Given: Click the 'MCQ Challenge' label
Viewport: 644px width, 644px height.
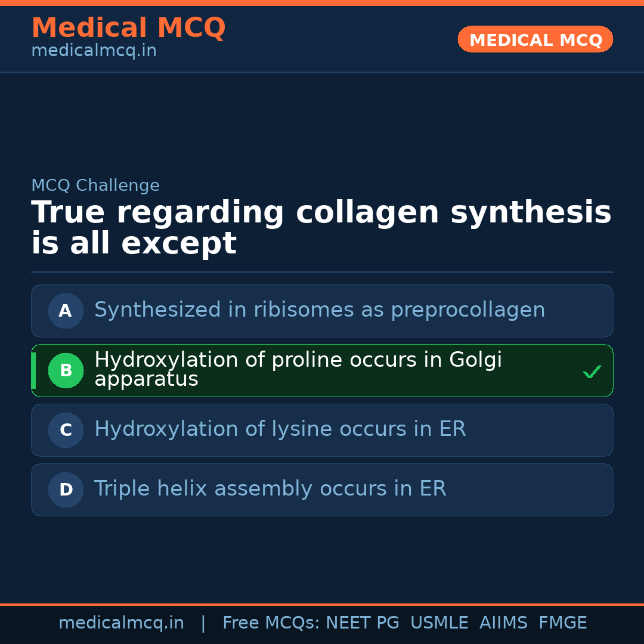Looking at the screenshot, I should pos(95,185).
